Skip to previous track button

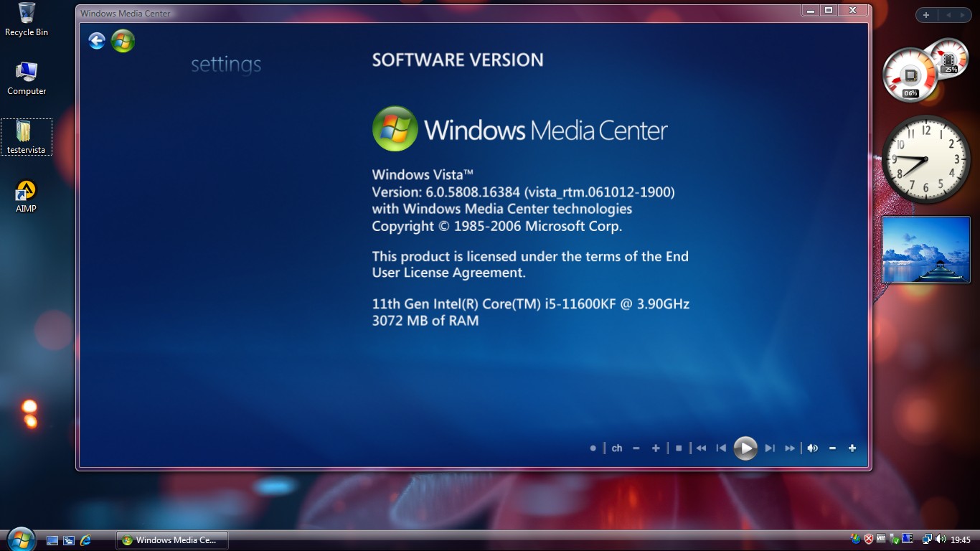coord(721,448)
